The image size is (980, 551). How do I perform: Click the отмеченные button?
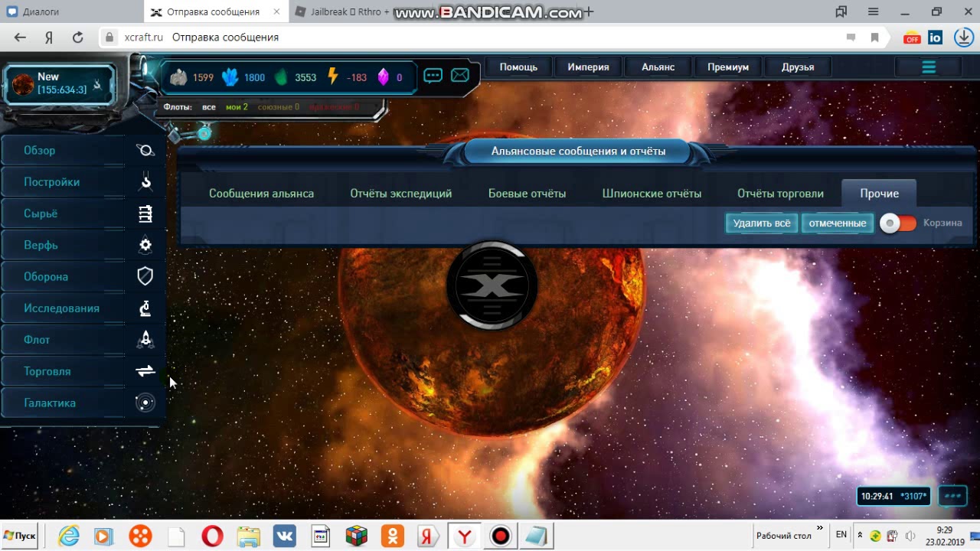(x=838, y=223)
